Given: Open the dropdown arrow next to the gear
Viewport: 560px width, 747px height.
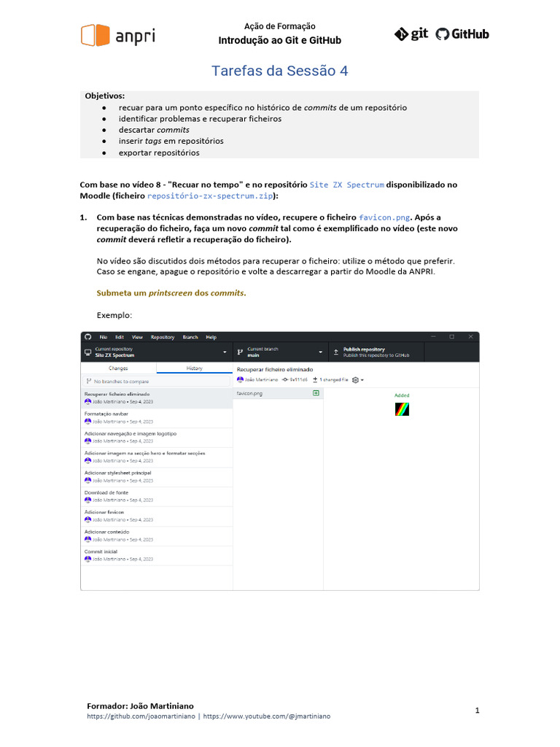Looking at the screenshot, I should tap(362, 380).
